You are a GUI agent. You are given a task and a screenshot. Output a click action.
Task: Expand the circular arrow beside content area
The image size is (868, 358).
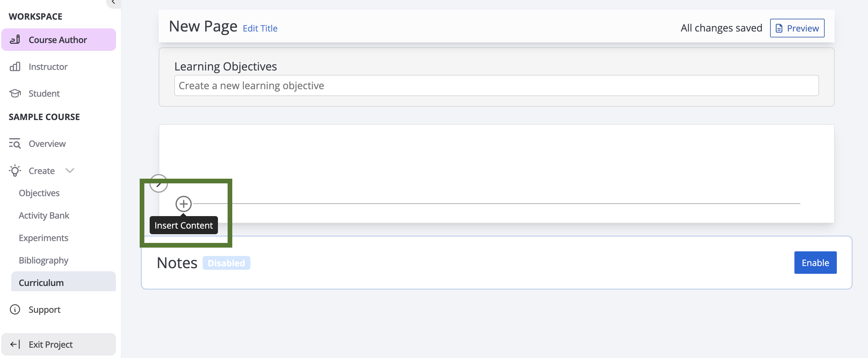158,183
